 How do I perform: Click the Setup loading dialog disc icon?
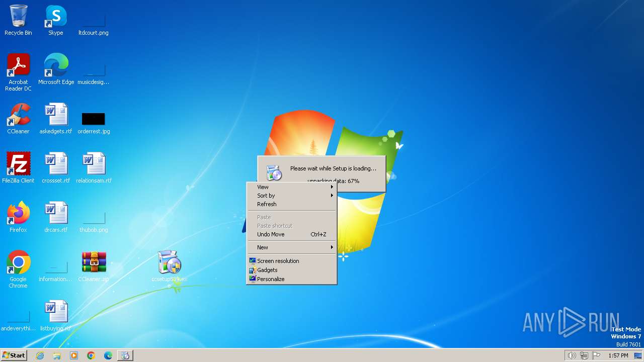(274, 173)
